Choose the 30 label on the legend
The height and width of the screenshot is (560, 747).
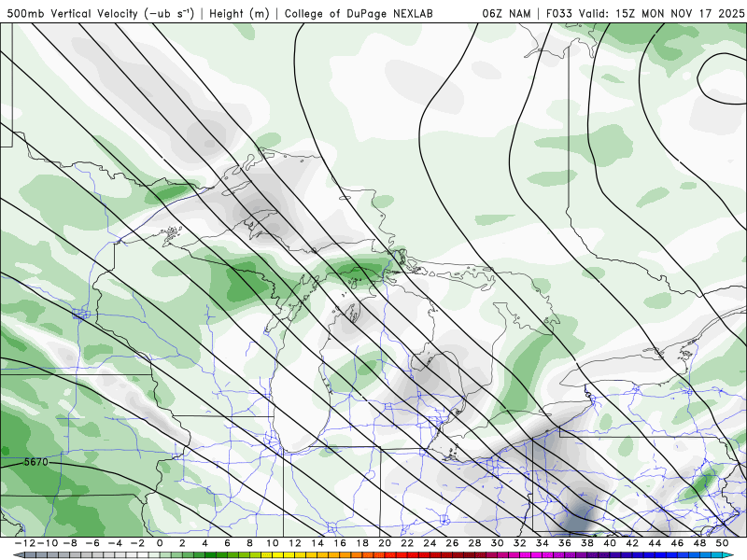pyautogui.click(x=498, y=543)
